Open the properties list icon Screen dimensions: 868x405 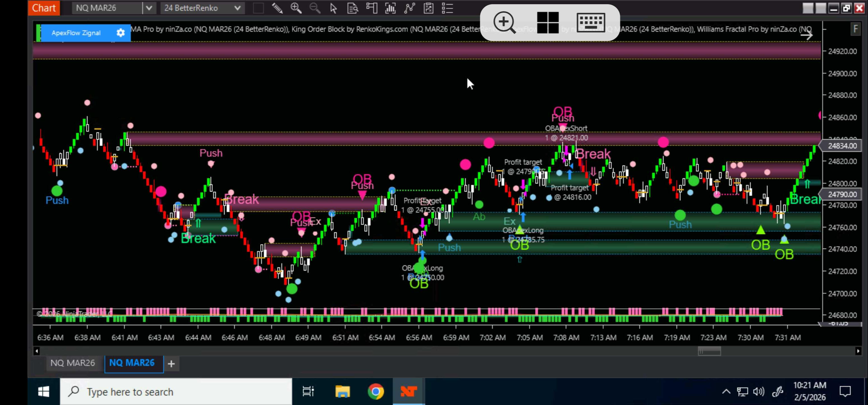(x=447, y=8)
